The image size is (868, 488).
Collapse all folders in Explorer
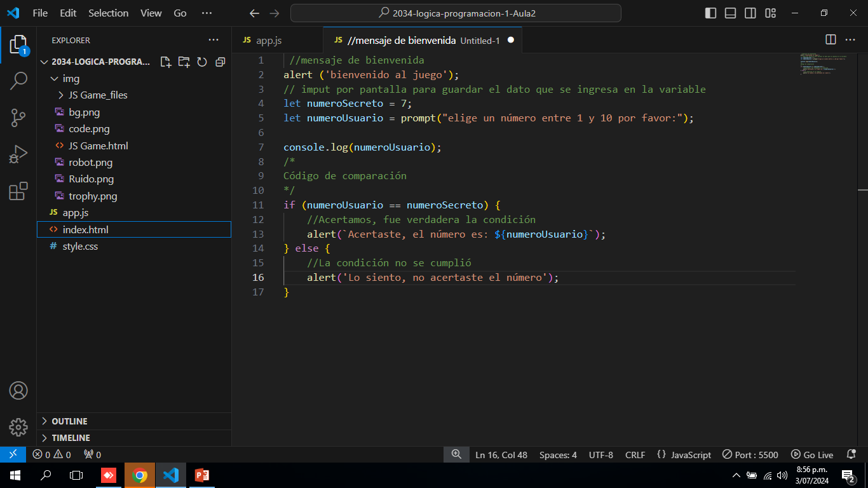pos(220,62)
